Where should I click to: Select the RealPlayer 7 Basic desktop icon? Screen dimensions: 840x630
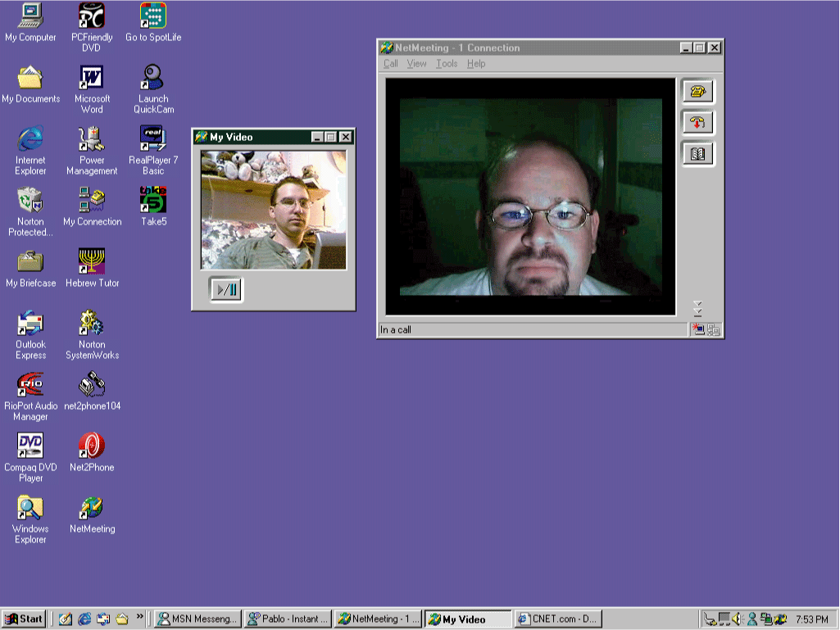pyautogui.click(x=153, y=151)
